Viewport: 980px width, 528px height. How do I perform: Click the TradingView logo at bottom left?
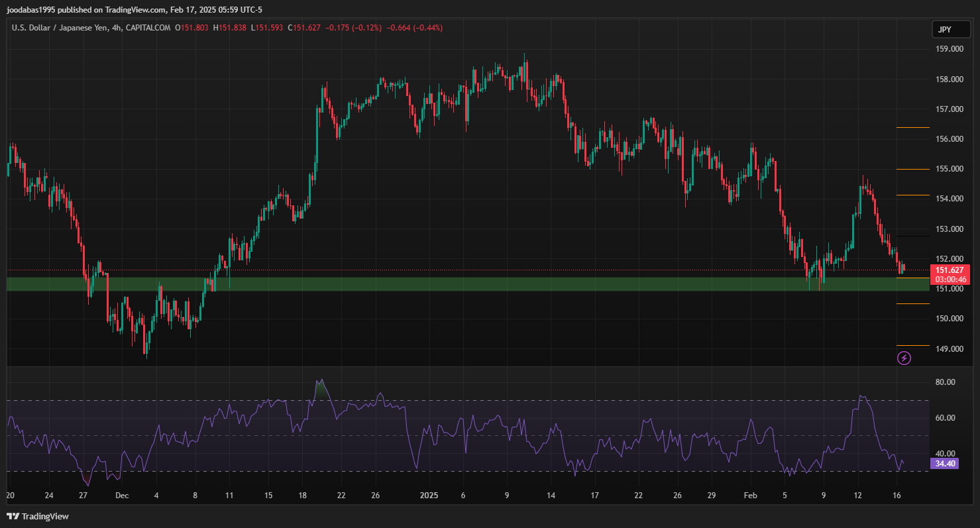click(x=38, y=516)
